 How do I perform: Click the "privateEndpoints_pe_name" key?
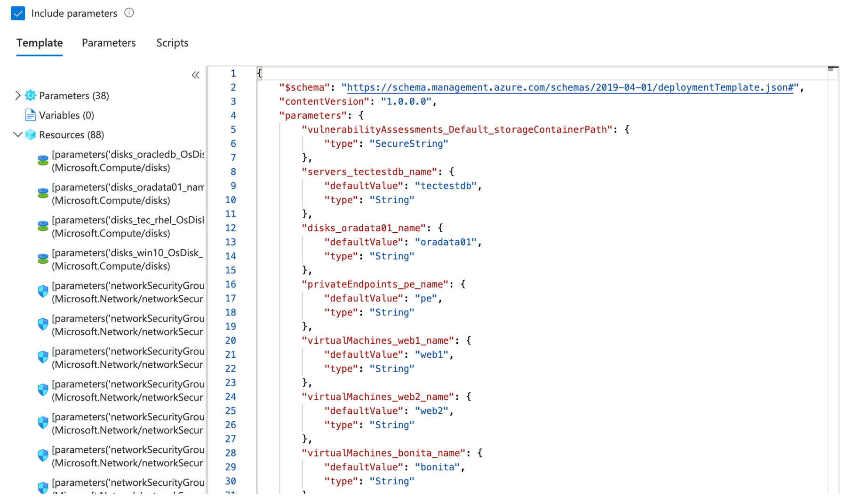(x=375, y=284)
